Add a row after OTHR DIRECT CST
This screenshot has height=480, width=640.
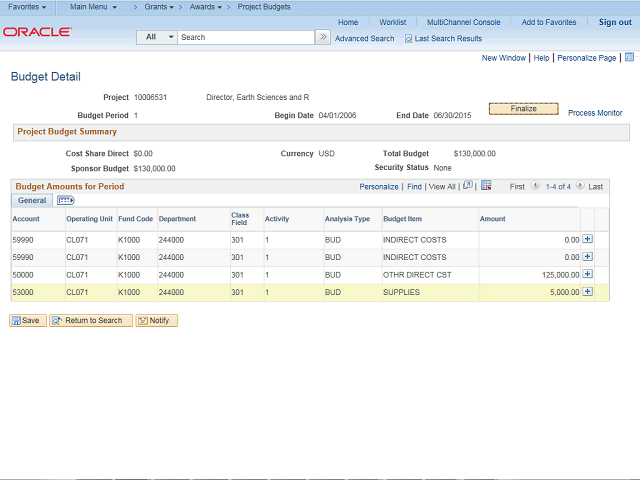pos(587,274)
